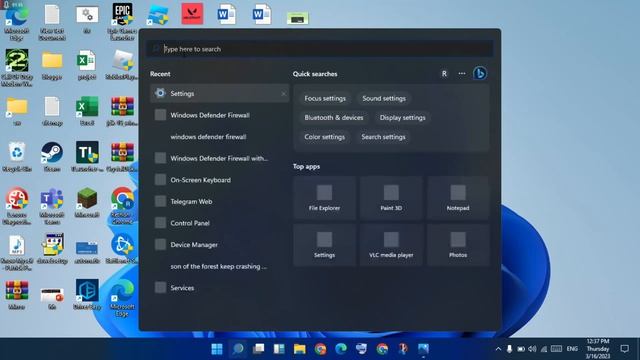Viewport: 640px width, 360px height.
Task: Select 'son of the forest keep crashing' search
Action: pos(219,267)
